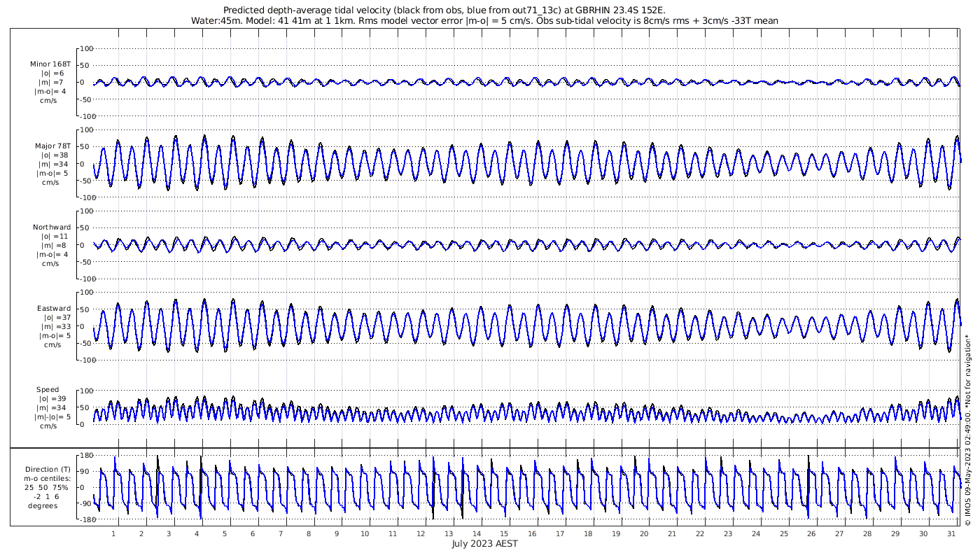
Task: Click the '|m| =34' value under Major 78T
Action: tap(54, 164)
